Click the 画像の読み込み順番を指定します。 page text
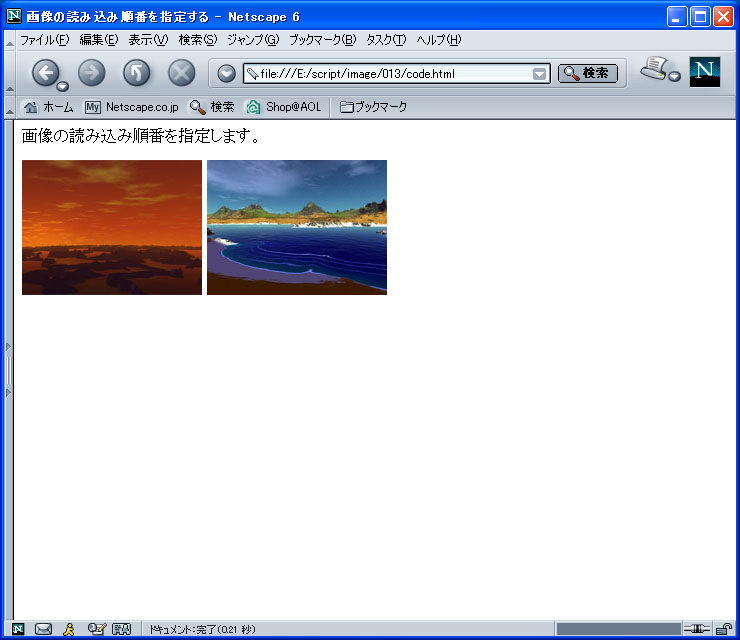The image size is (740, 640). click(140, 136)
